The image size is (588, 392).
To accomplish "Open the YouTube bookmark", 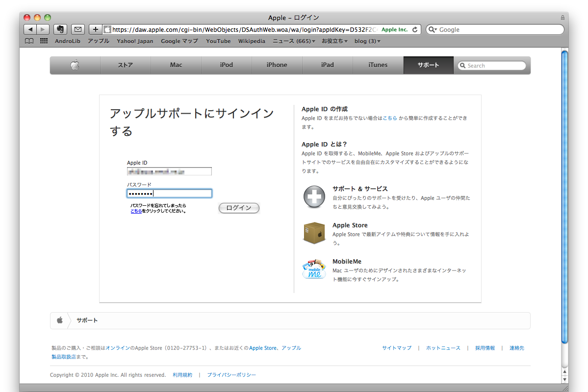I will (x=218, y=41).
